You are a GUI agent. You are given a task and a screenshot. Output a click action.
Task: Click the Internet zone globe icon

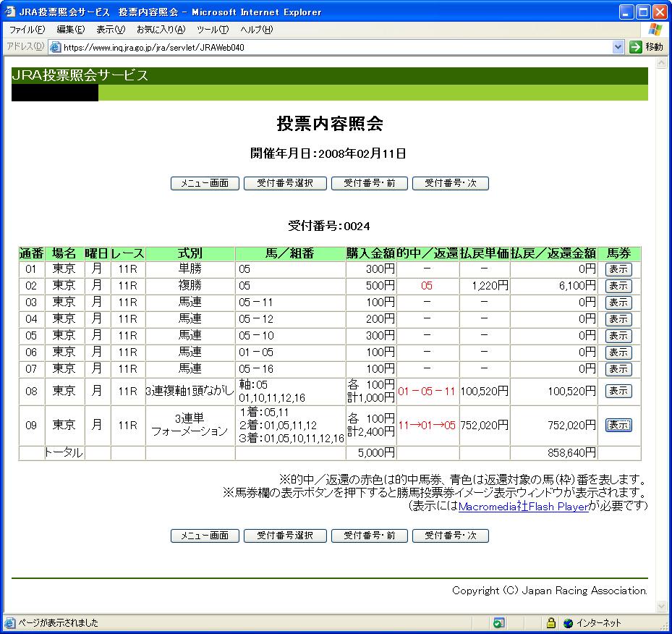(568, 622)
